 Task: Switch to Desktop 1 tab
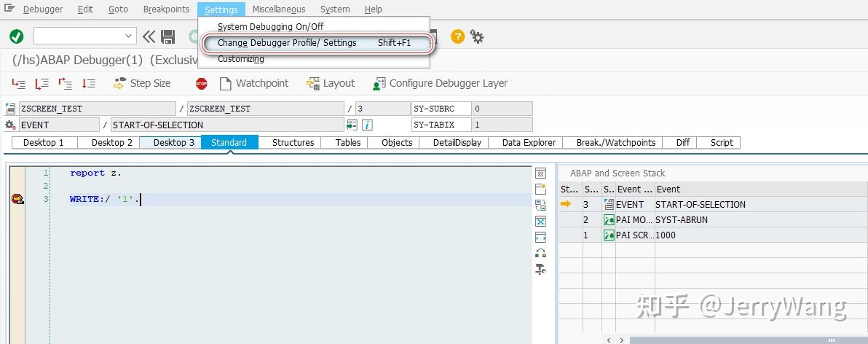[44, 142]
